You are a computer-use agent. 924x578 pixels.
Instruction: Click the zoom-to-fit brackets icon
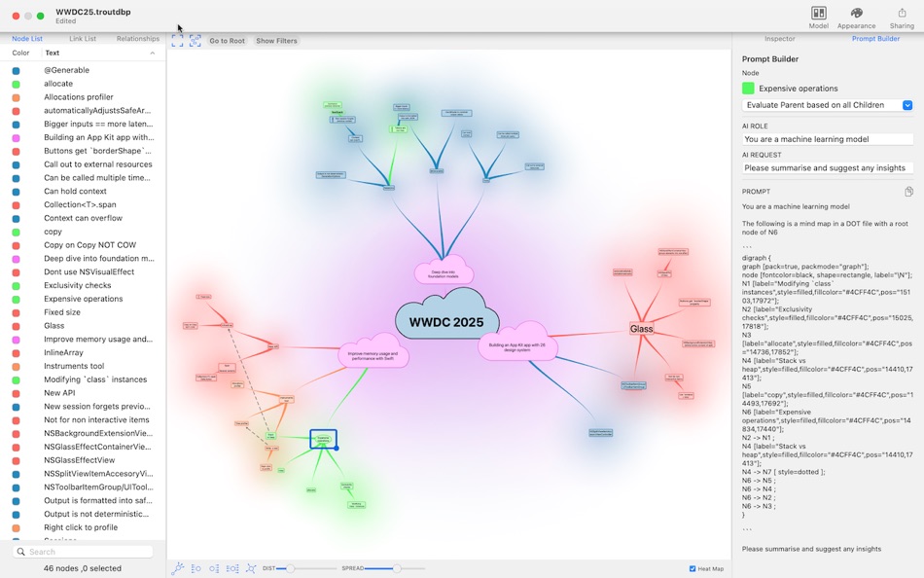click(x=177, y=41)
